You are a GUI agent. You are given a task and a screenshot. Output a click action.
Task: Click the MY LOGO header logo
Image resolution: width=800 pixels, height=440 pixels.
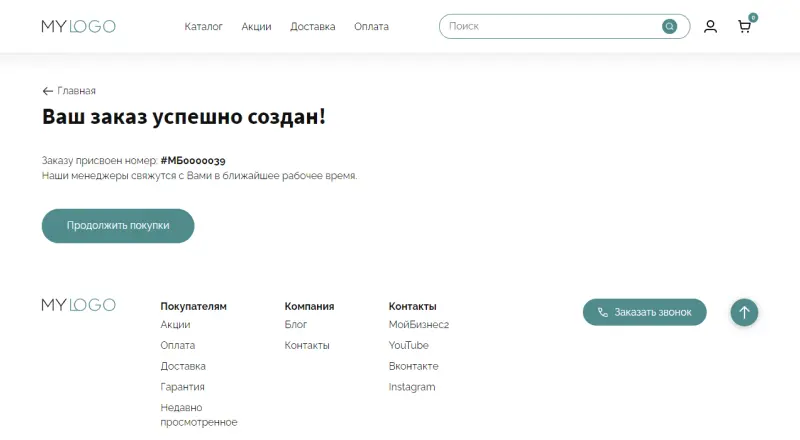coord(78,27)
